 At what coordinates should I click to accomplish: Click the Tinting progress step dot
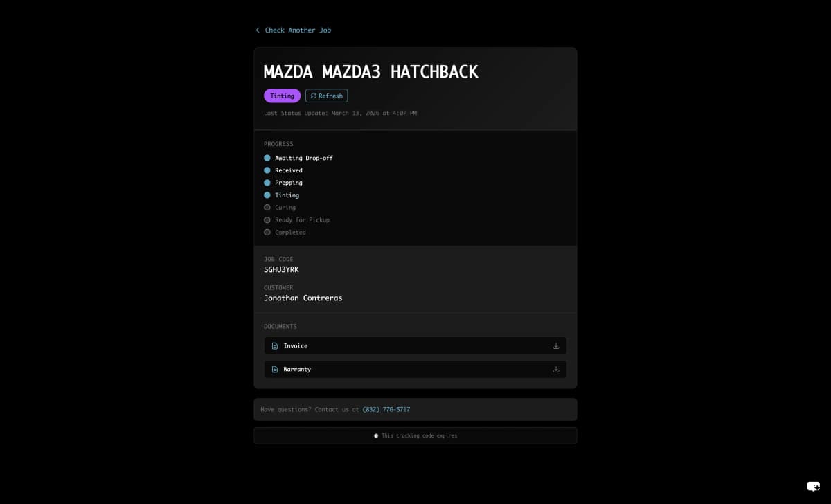click(x=267, y=195)
